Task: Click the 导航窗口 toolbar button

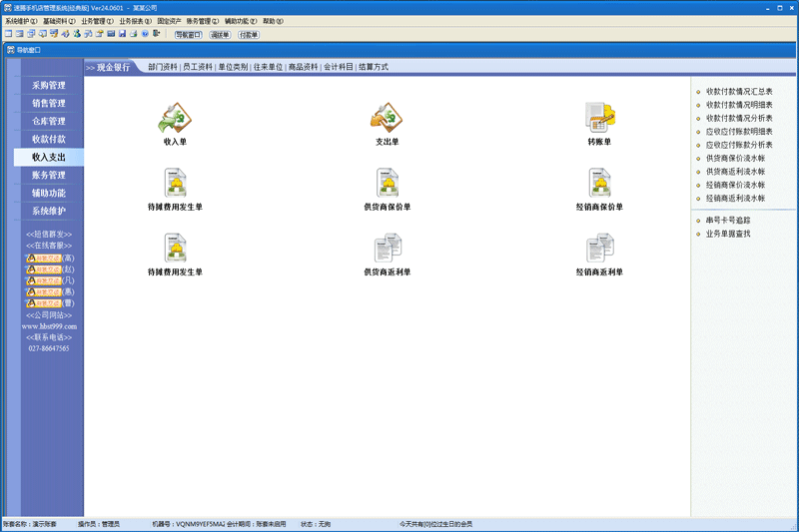Action: pyautogui.click(x=188, y=35)
